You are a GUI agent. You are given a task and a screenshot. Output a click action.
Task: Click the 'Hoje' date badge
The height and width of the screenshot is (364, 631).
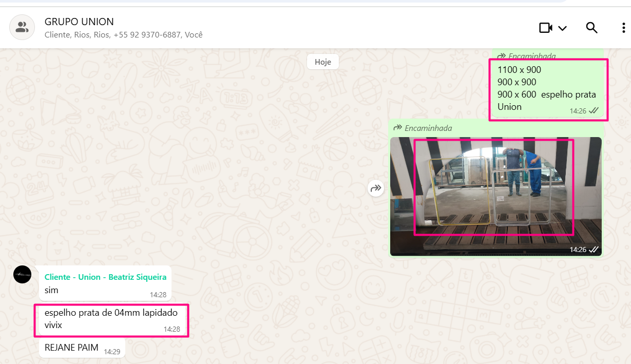(322, 62)
